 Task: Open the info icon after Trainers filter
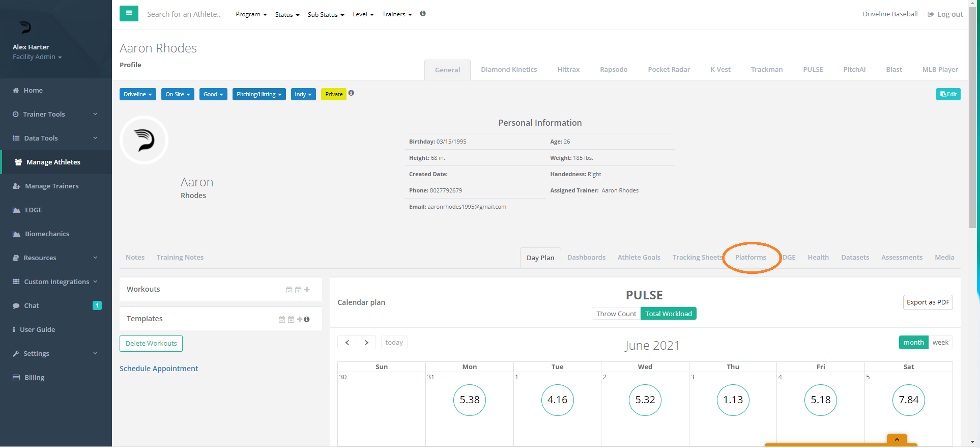tap(423, 14)
